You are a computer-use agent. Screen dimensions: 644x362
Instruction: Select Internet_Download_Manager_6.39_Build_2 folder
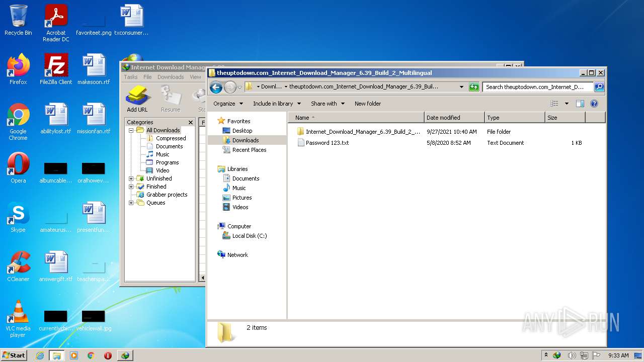pyautogui.click(x=362, y=132)
